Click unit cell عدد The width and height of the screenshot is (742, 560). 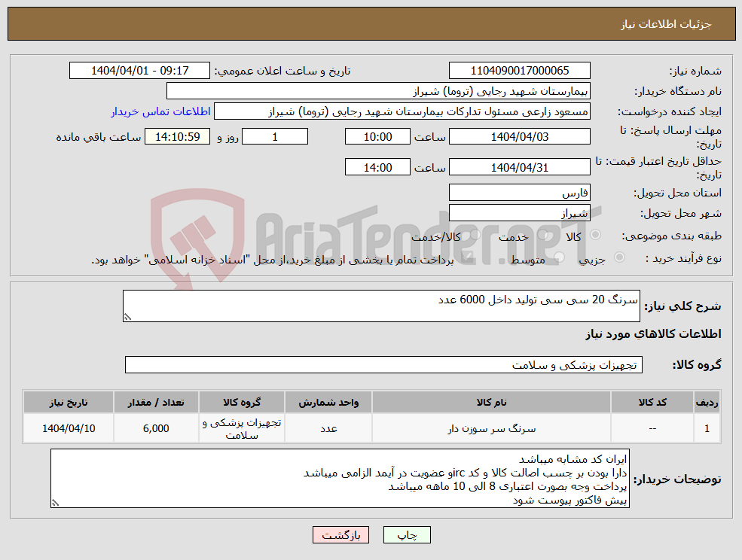click(x=328, y=428)
